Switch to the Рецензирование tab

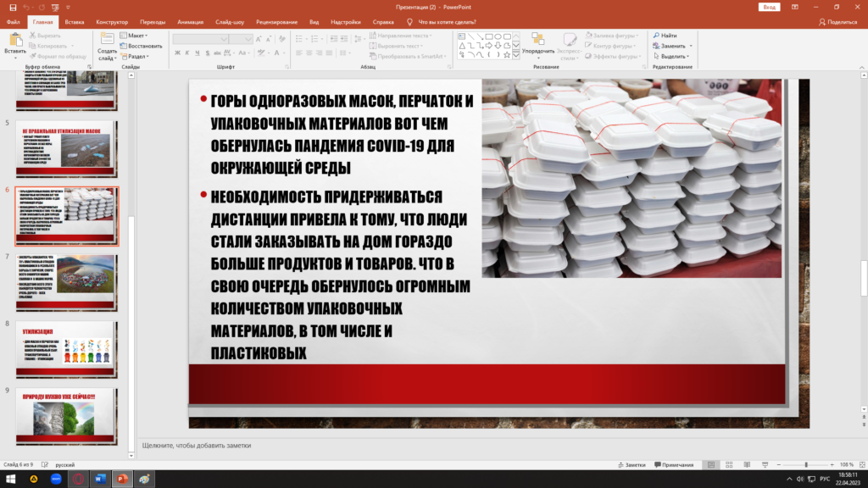coord(277,22)
